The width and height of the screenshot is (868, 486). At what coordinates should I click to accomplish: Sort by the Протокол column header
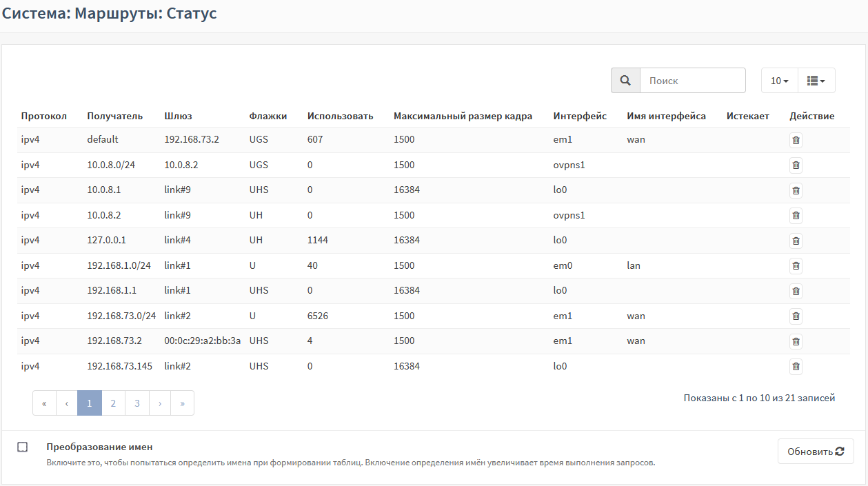tap(44, 116)
